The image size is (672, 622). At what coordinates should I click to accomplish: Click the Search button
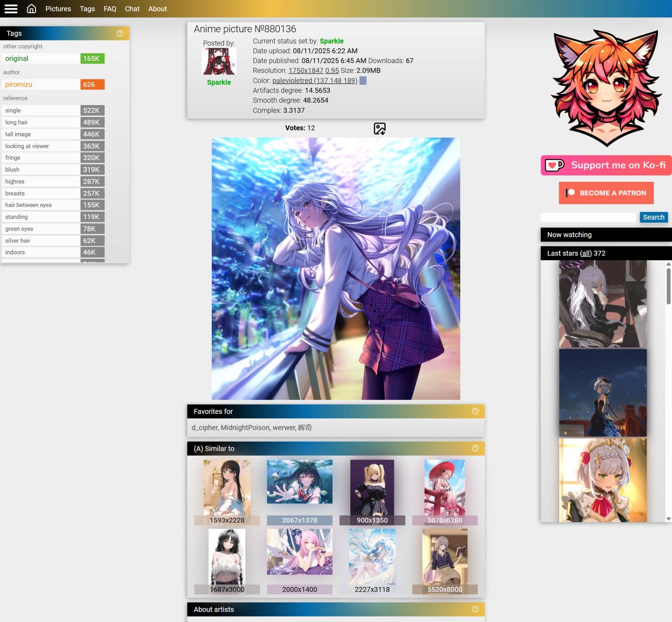pyautogui.click(x=653, y=217)
